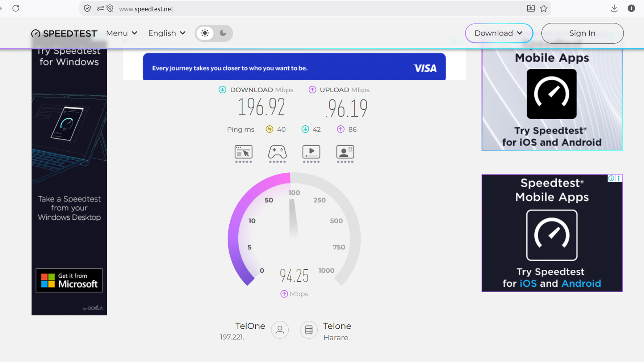
Task: Click the 197.221. IP address text
Action: click(232, 337)
